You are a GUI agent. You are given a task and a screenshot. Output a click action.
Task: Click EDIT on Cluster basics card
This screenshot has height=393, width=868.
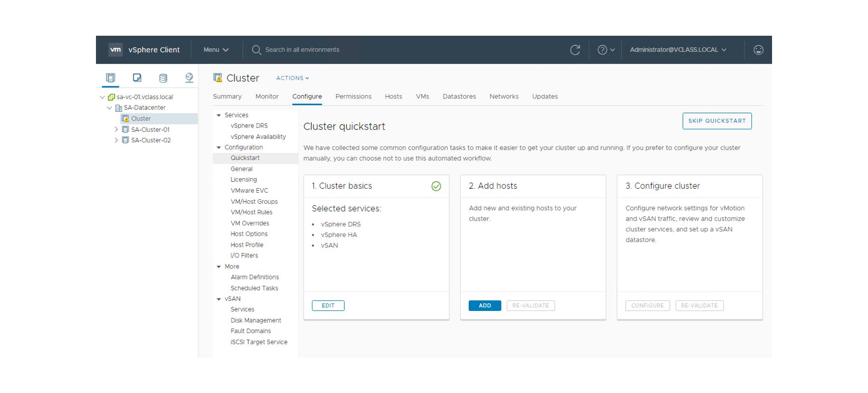(x=328, y=306)
